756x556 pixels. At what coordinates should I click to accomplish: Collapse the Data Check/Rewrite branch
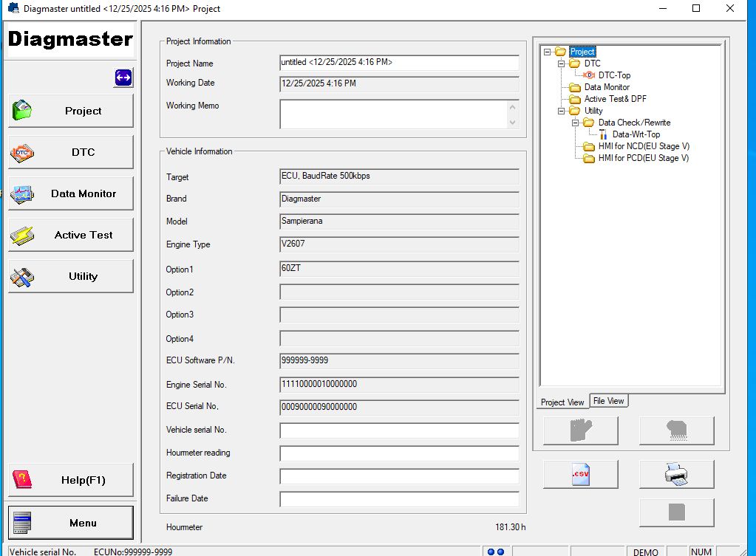tap(574, 123)
